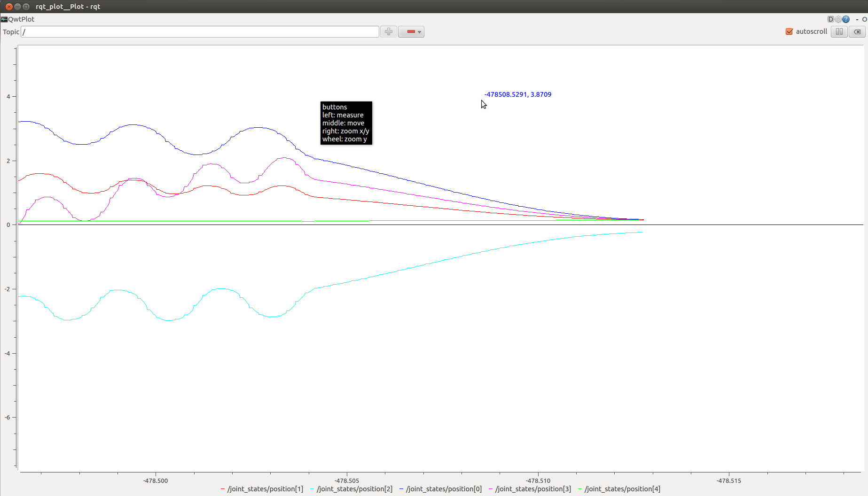The height and width of the screenshot is (496, 868).
Task: Click legend entry /joint_states/position[2]
Action: pos(351,489)
